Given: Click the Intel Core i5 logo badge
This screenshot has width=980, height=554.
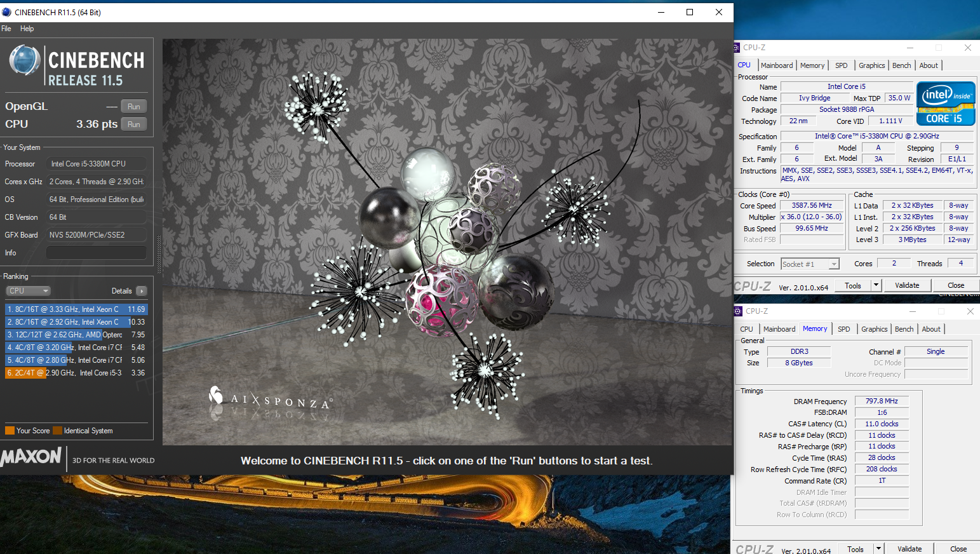Looking at the screenshot, I should [x=946, y=104].
